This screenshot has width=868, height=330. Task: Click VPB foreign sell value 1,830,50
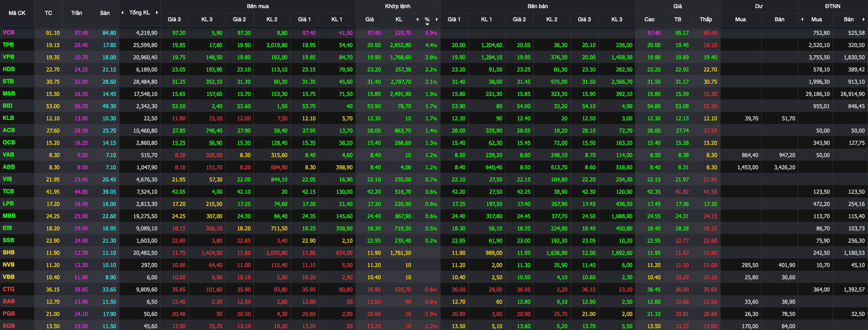click(854, 57)
